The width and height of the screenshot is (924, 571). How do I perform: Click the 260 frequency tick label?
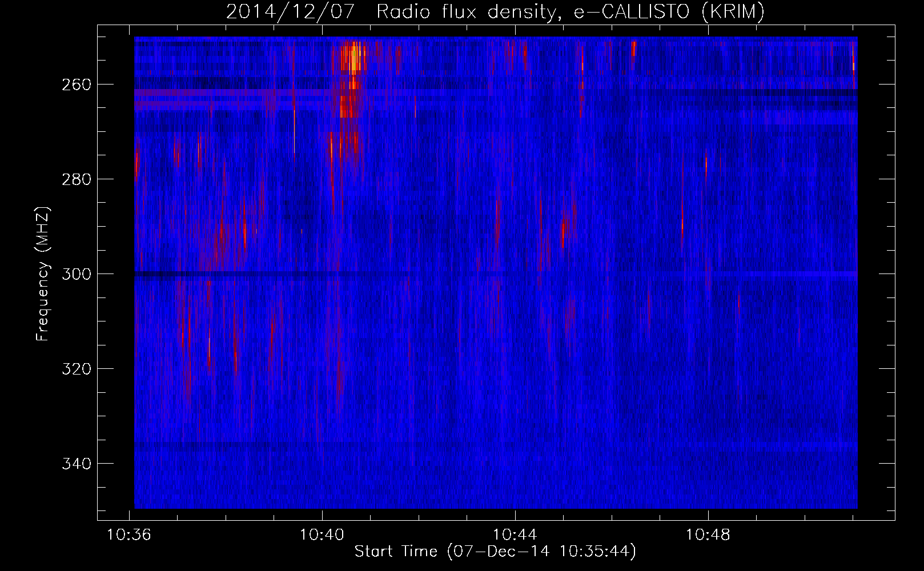point(77,85)
